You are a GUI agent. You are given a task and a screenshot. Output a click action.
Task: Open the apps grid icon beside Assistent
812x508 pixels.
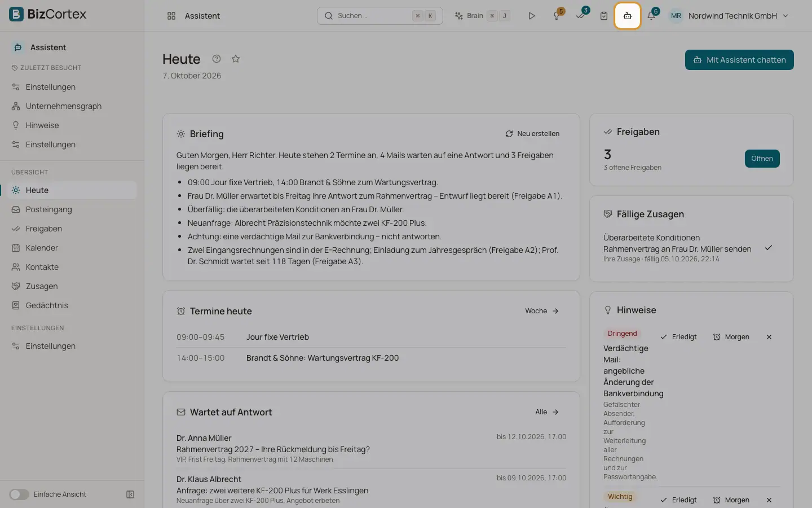[x=171, y=16]
